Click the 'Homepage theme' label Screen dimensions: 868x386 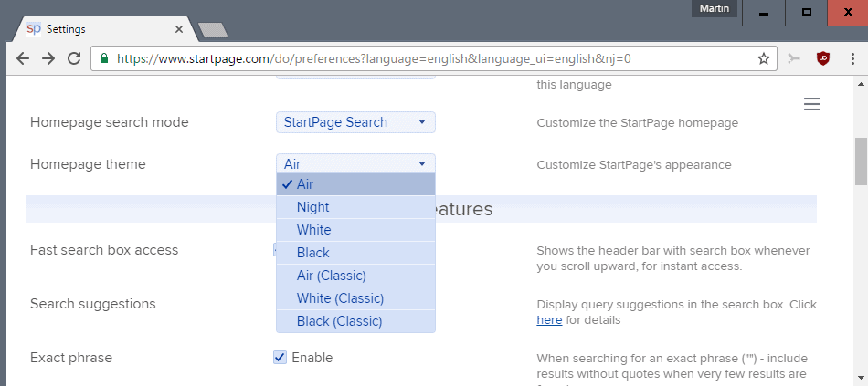point(88,164)
